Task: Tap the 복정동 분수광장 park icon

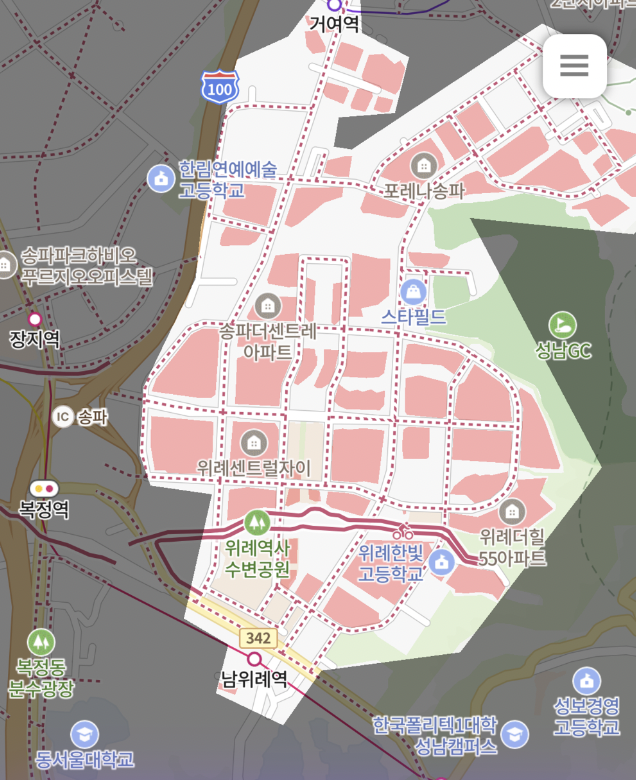Action: [x=41, y=642]
